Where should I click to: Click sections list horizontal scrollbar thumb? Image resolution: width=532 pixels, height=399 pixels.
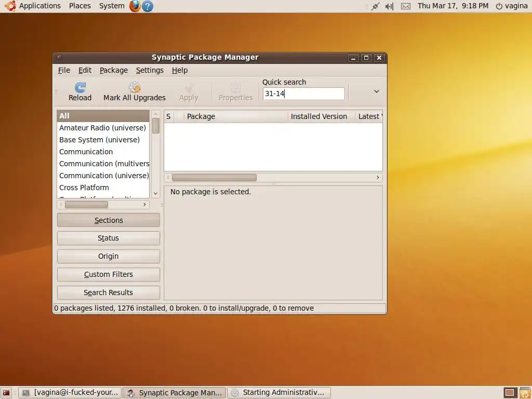click(87, 205)
